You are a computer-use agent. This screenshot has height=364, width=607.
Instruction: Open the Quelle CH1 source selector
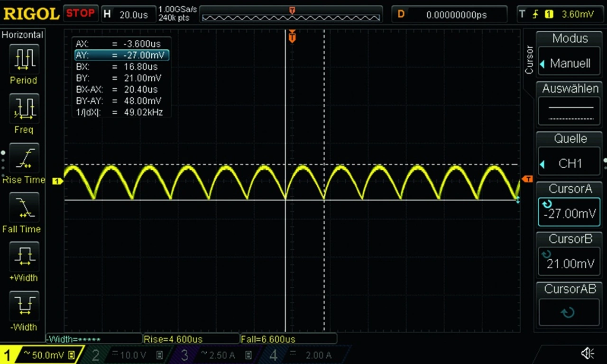pos(570,164)
